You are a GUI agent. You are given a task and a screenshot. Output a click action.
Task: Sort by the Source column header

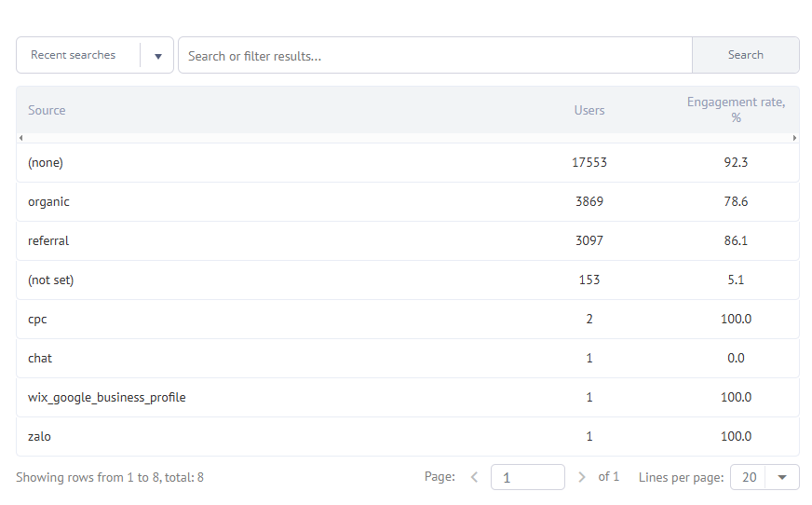47,110
